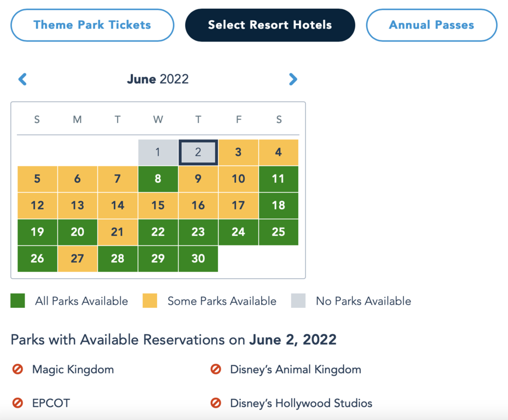Select June 27 on the calendar
Image resolution: width=508 pixels, height=420 pixels.
click(77, 259)
